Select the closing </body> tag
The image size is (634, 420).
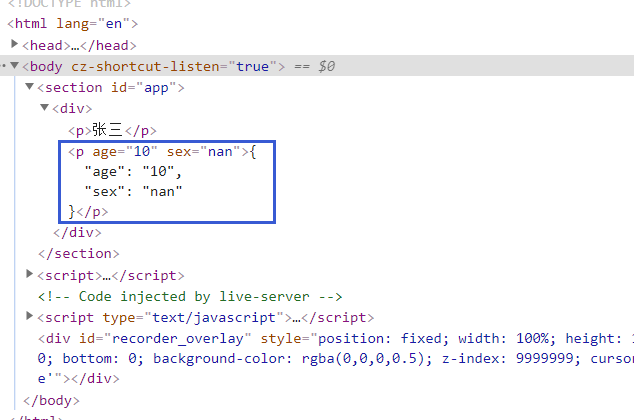pos(51,401)
